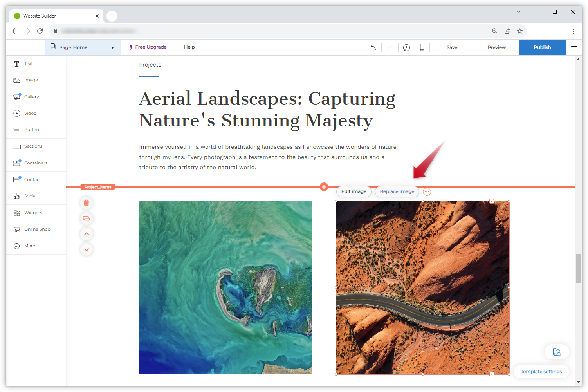Viewport: 588px width, 392px height.
Task: Move the section down with the arrow
Action: (87, 249)
